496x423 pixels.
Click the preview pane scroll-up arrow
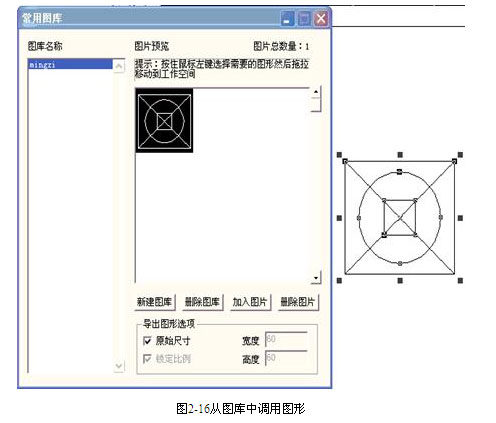316,92
